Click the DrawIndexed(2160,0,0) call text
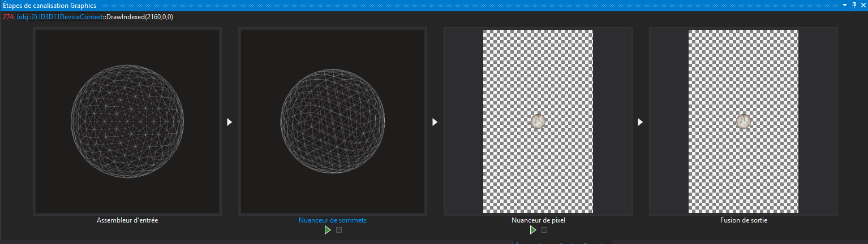This screenshot has height=244, width=868. point(140,17)
